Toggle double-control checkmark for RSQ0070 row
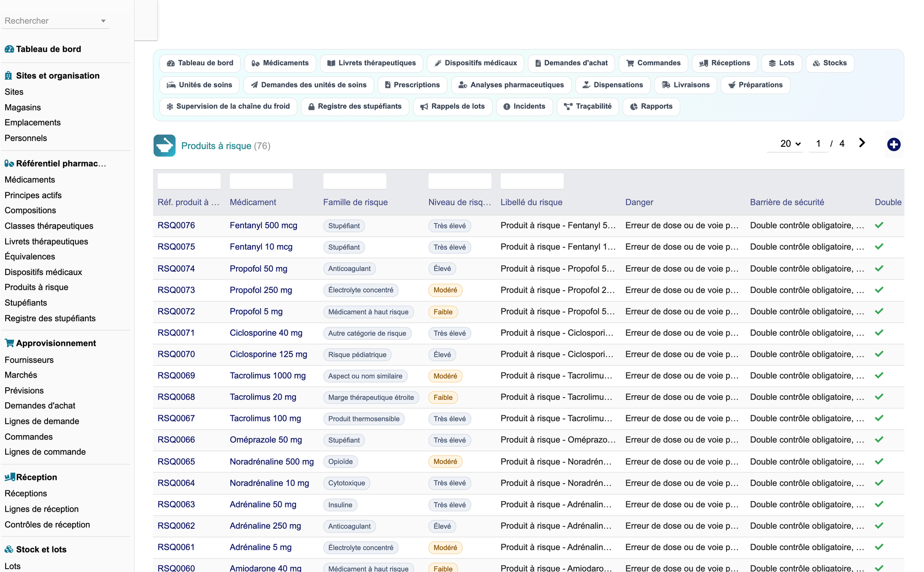 point(879,354)
